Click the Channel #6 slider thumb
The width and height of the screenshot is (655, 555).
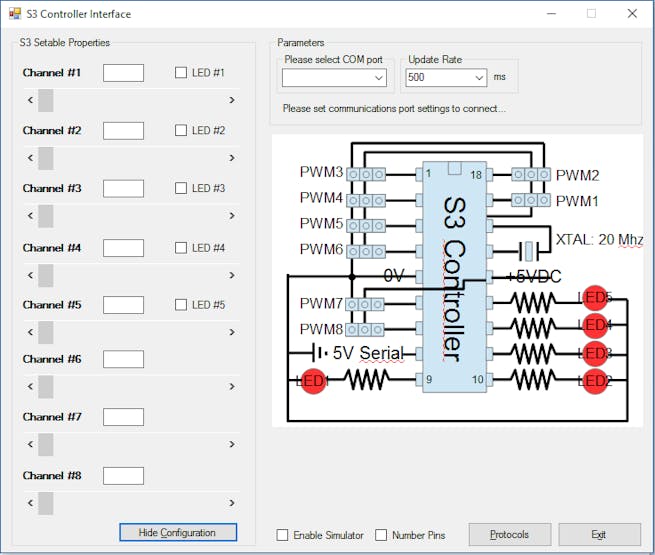46,387
